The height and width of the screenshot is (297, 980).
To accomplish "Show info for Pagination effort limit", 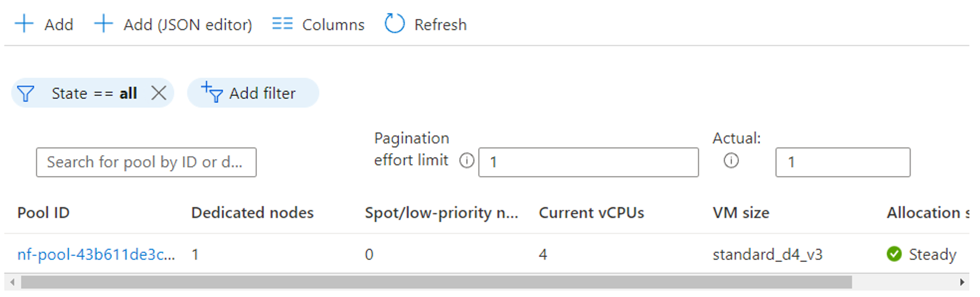I will tap(467, 161).
